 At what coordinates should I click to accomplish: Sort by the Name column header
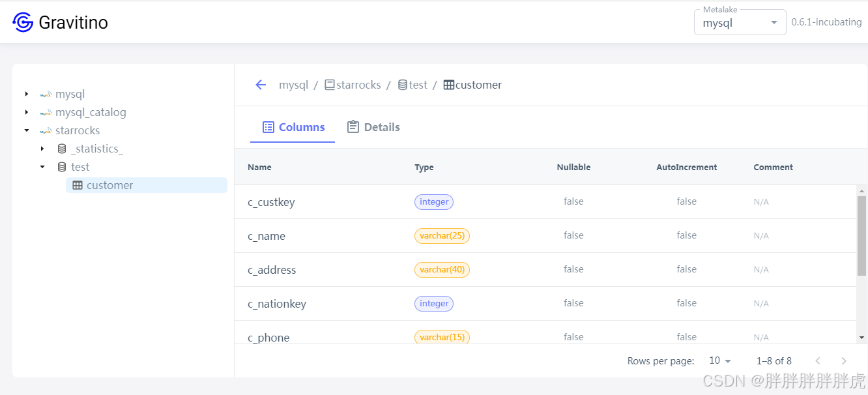pyautogui.click(x=259, y=167)
